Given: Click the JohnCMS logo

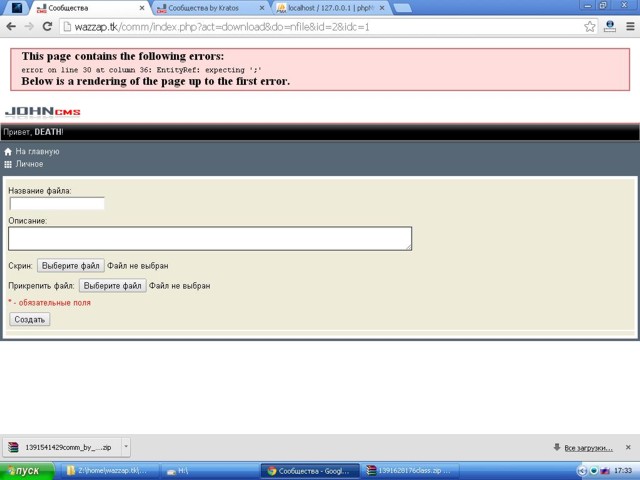Looking at the screenshot, I should [x=42, y=112].
